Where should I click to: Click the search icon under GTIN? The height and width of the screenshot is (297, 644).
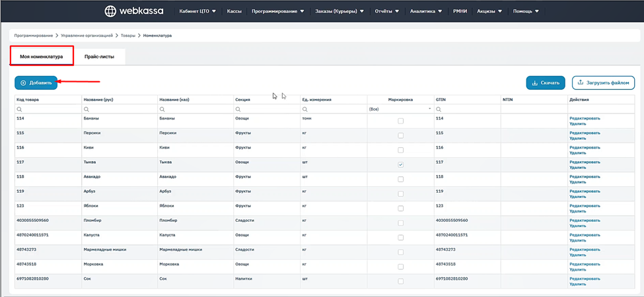(x=439, y=109)
